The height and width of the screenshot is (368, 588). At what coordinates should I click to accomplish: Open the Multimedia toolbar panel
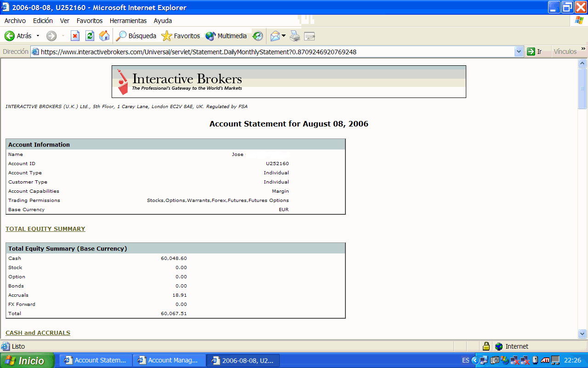(x=226, y=36)
